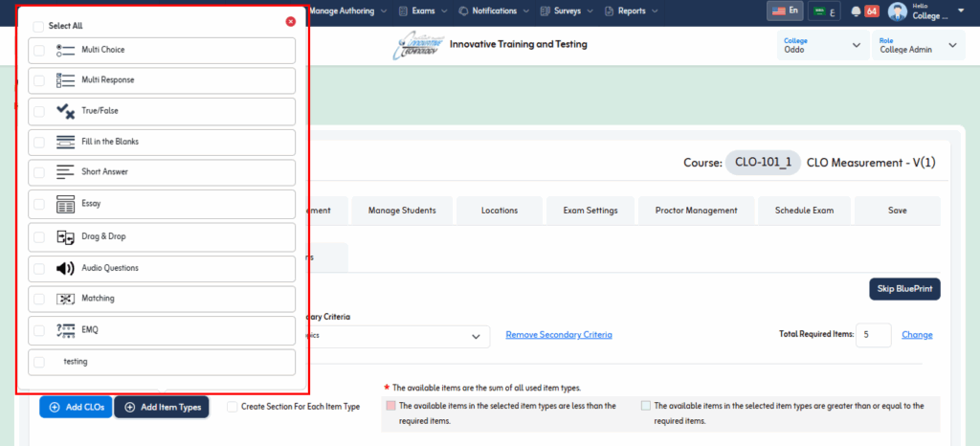980x446 pixels.
Task: Click the user profile avatar
Action: coord(898,11)
